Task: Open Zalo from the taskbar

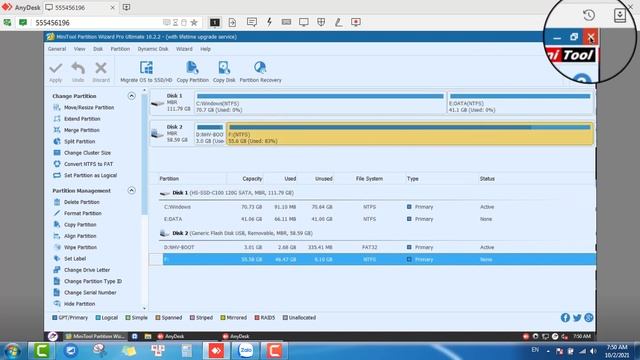Action: [246, 351]
